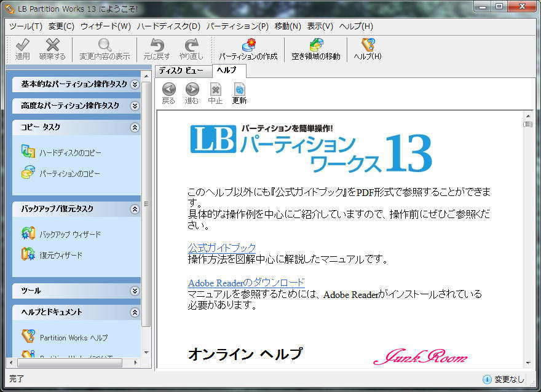
Task: Expand the ツール section chevron
Action: pos(135,291)
